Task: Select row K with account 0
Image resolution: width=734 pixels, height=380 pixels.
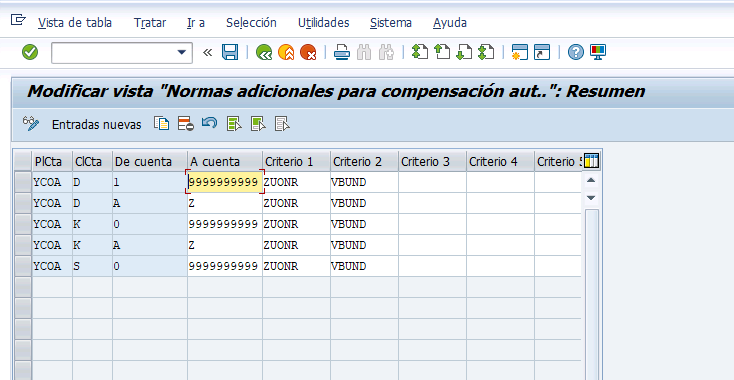Action: click(x=23, y=224)
